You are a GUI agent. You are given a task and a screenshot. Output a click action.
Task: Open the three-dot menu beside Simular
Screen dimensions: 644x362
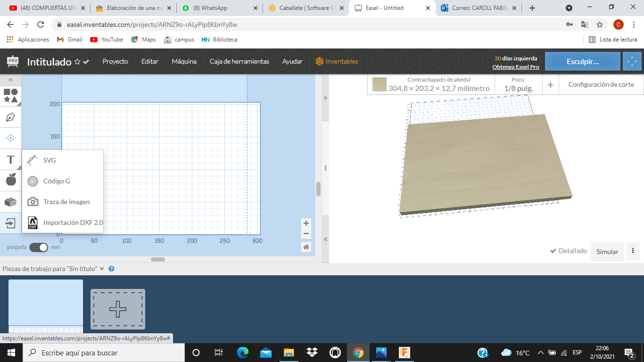(x=632, y=251)
